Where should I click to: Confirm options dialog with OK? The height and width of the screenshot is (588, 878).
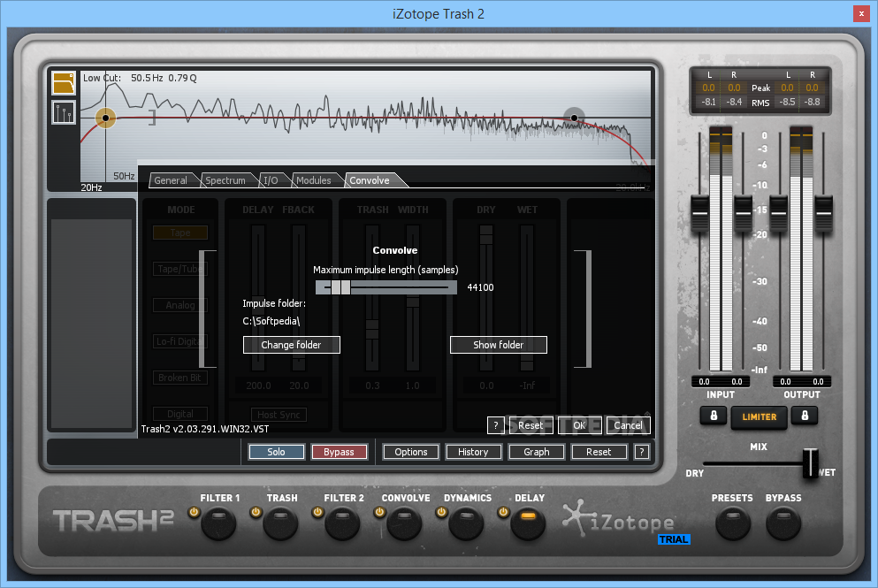coord(579,425)
